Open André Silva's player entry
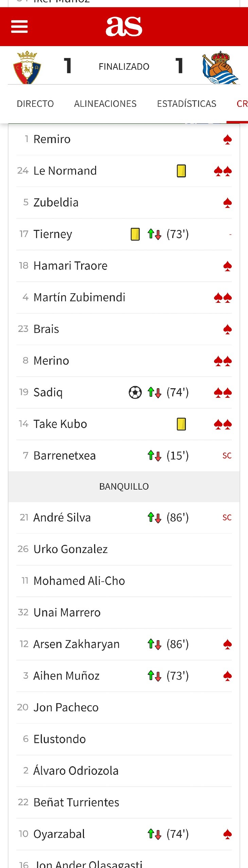The width and height of the screenshot is (248, 868). pyautogui.click(x=62, y=518)
